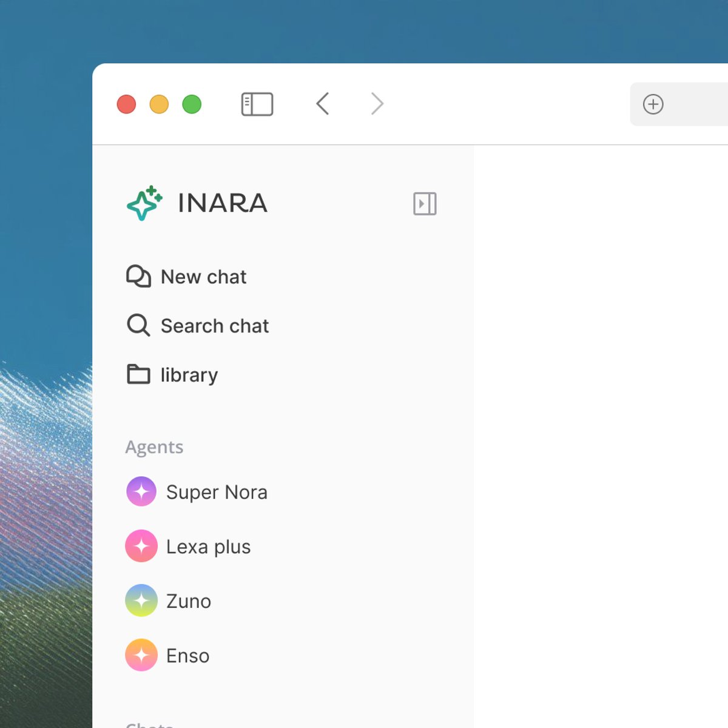The height and width of the screenshot is (728, 728).
Task: Select the Super Nora agent
Action: [197, 491]
